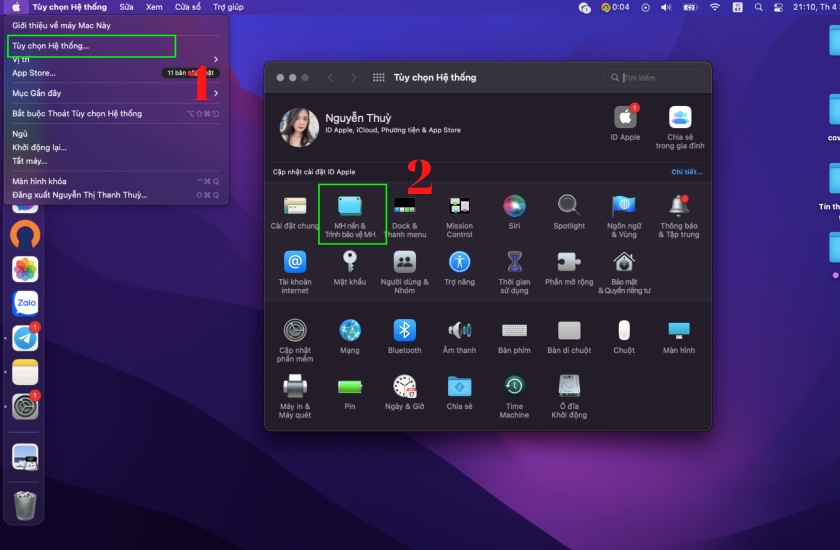Open Mission Control preferences

[x=459, y=216]
